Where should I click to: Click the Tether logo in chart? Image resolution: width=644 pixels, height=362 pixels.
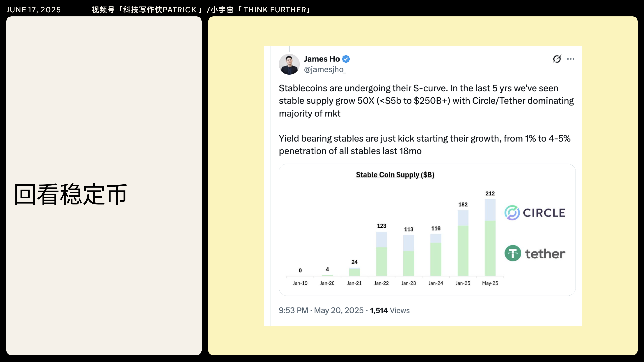click(x=535, y=253)
